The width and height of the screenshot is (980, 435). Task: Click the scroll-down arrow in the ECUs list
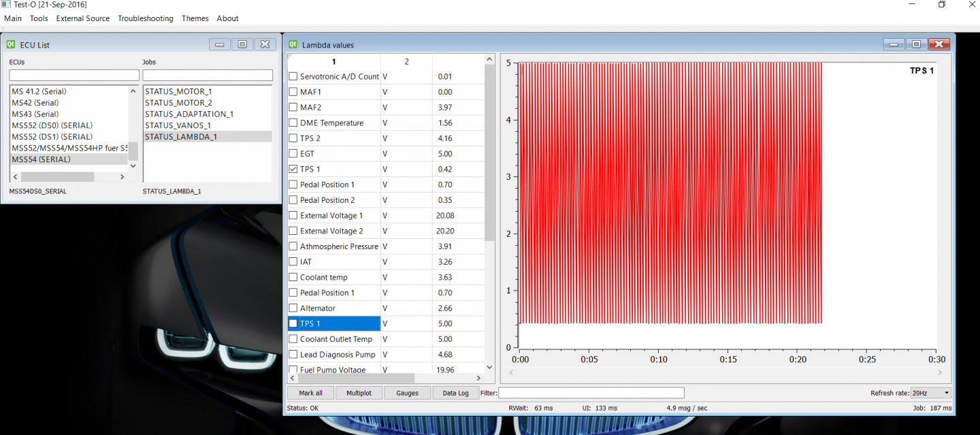(133, 165)
